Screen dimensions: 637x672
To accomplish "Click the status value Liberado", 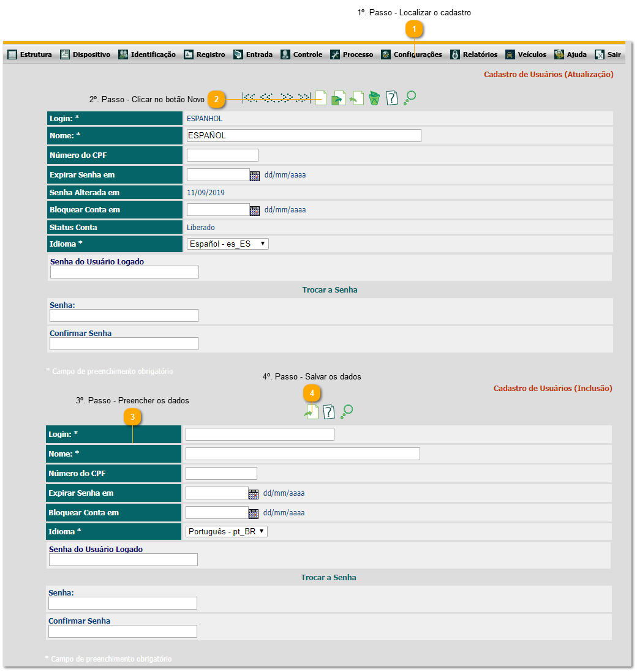I will click(201, 228).
